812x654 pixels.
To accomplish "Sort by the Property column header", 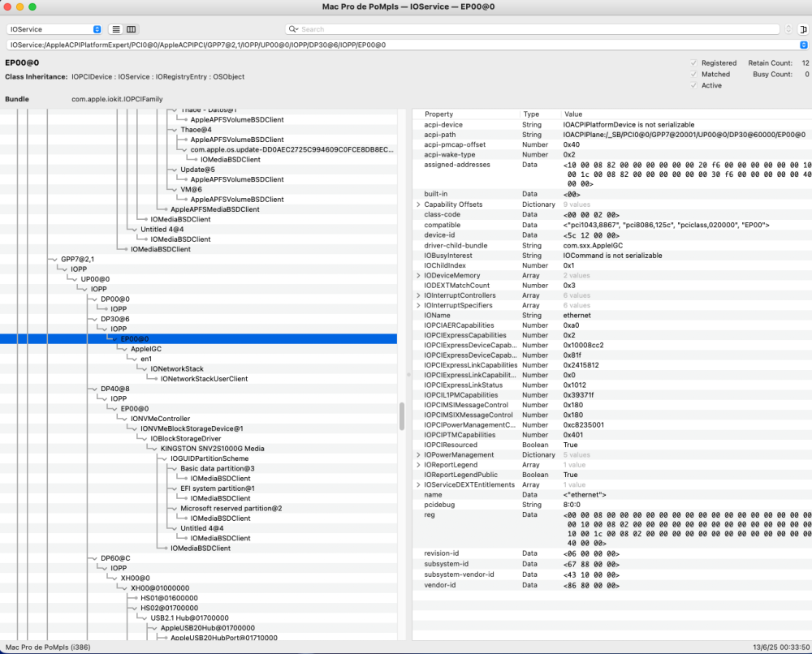I will 438,114.
